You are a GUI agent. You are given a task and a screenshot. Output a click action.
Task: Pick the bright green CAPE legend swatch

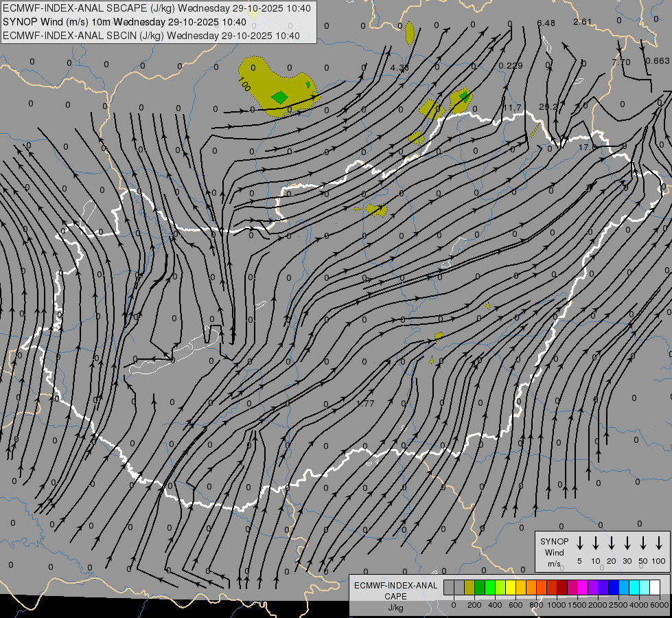[490, 587]
